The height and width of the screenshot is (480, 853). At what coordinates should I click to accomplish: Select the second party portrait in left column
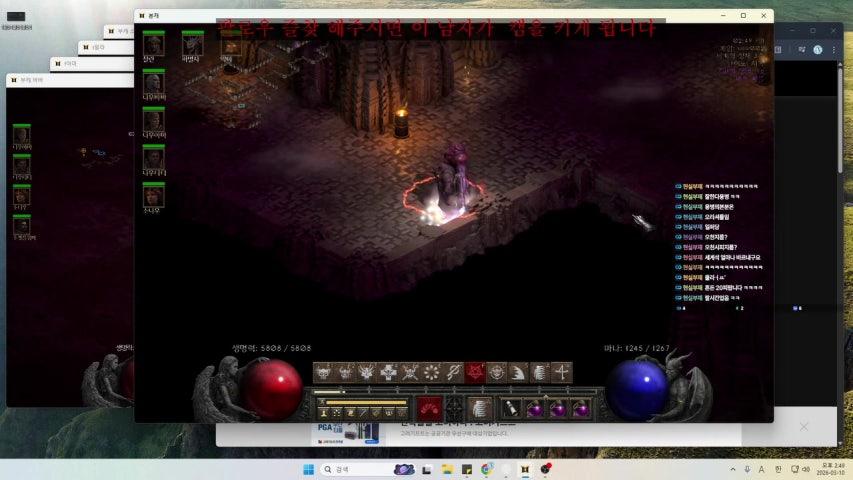pyautogui.click(x=153, y=82)
